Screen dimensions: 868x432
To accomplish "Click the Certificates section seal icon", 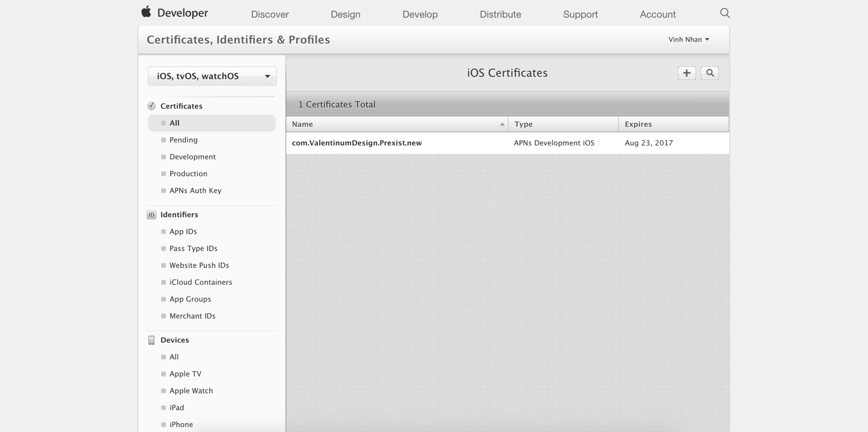I will [151, 106].
